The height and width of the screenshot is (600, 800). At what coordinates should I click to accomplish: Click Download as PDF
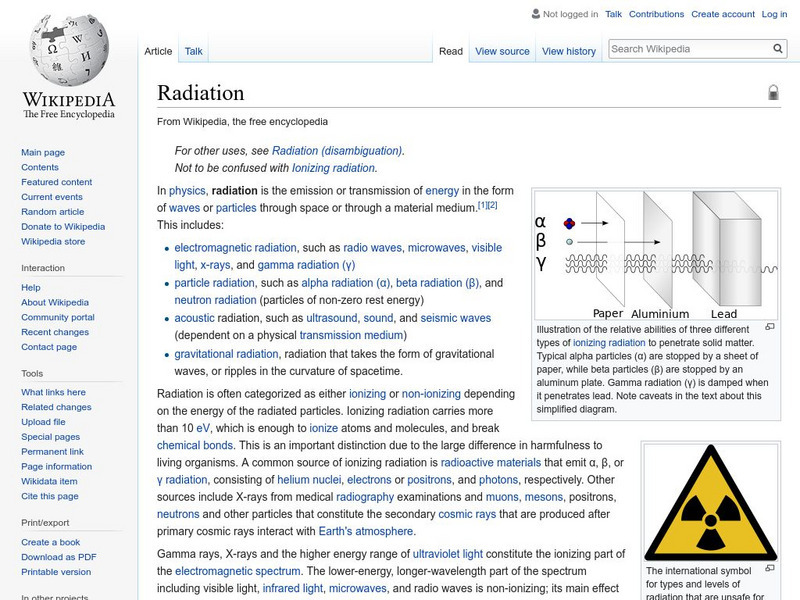pyautogui.click(x=59, y=557)
